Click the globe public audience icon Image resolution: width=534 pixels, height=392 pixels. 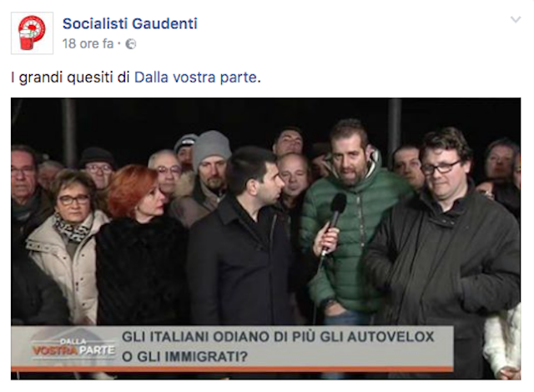point(131,44)
